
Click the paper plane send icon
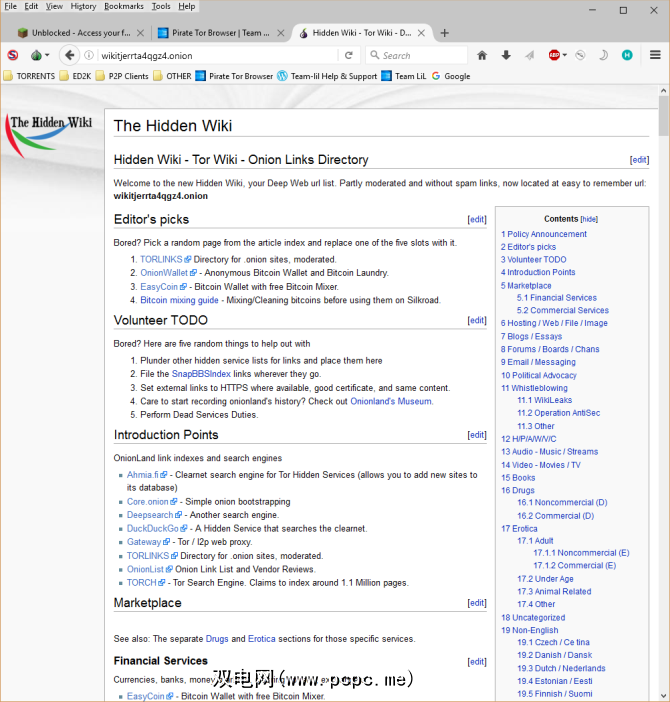coord(530,56)
